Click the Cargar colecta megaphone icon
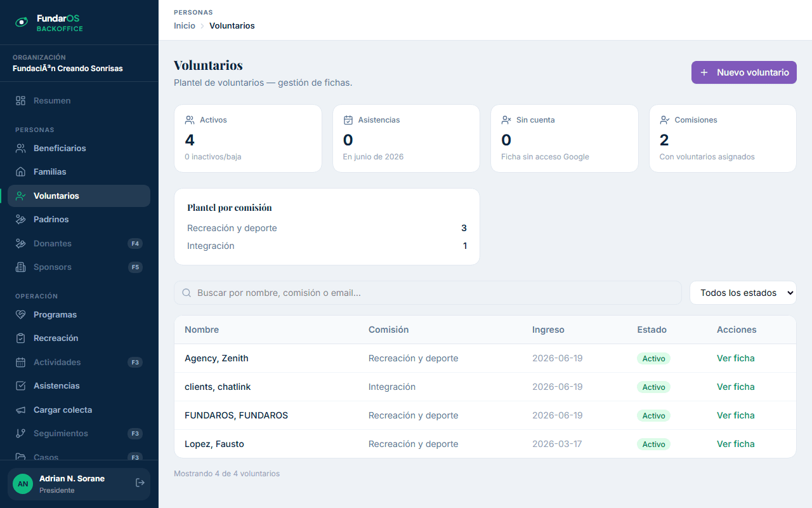Screen dimensions: 812x508 point(21,410)
